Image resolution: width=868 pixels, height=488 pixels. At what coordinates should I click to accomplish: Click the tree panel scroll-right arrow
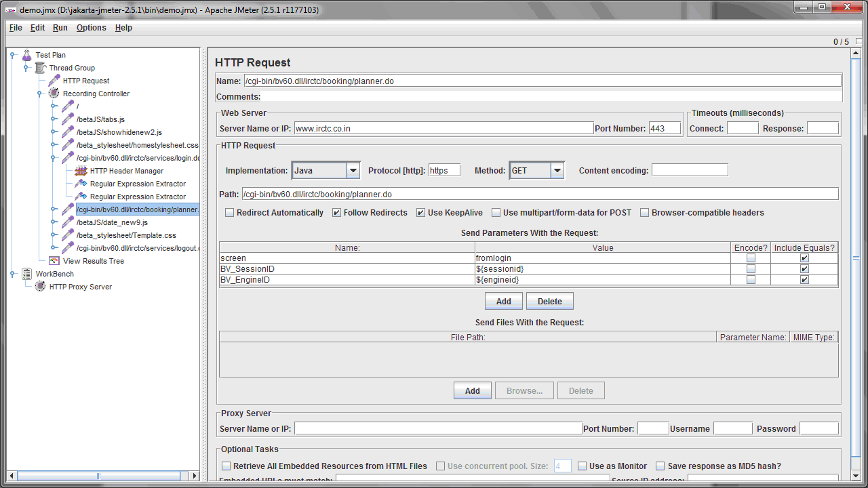(x=194, y=476)
